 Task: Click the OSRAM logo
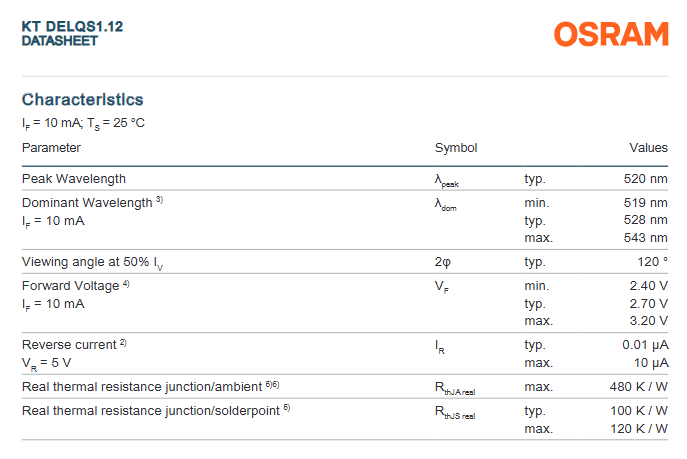(611, 34)
